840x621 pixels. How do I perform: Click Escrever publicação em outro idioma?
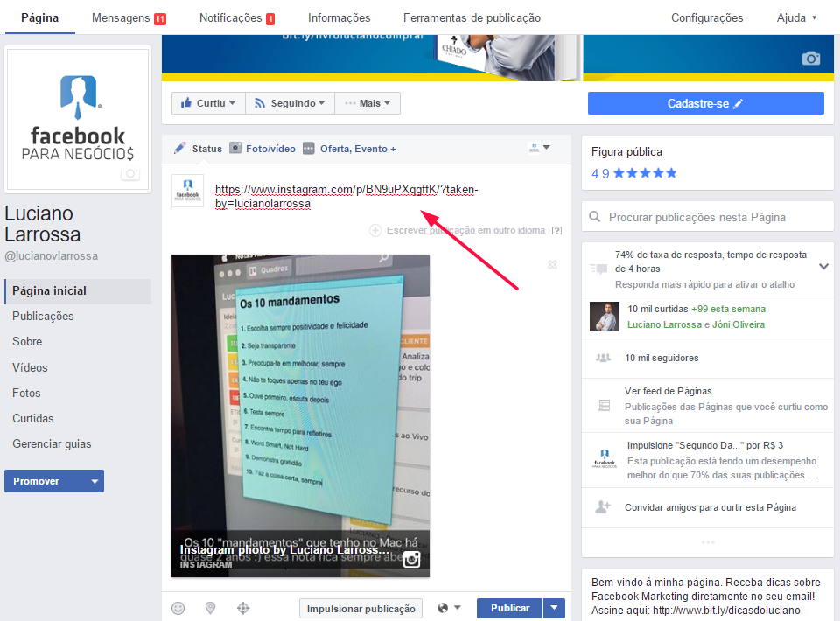465,230
